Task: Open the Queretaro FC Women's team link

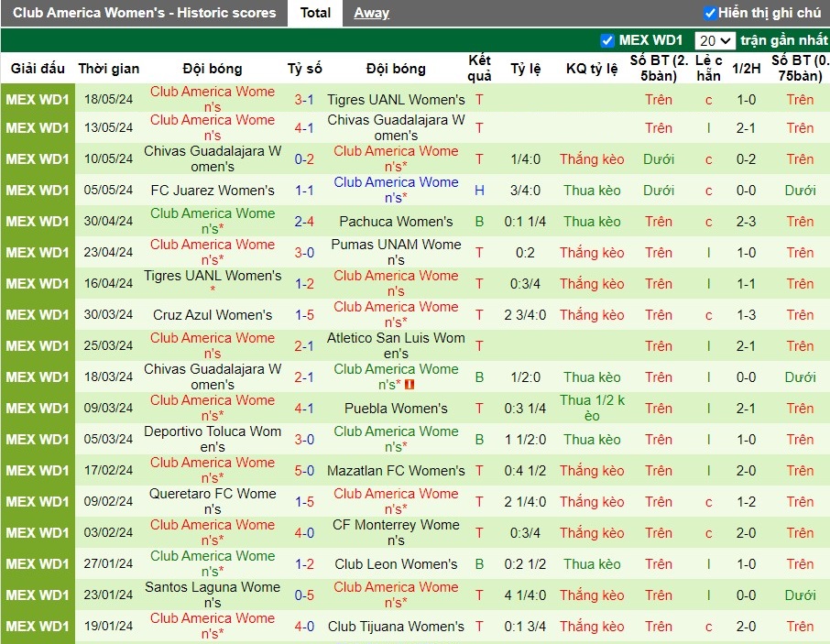Action: pyautogui.click(x=213, y=501)
